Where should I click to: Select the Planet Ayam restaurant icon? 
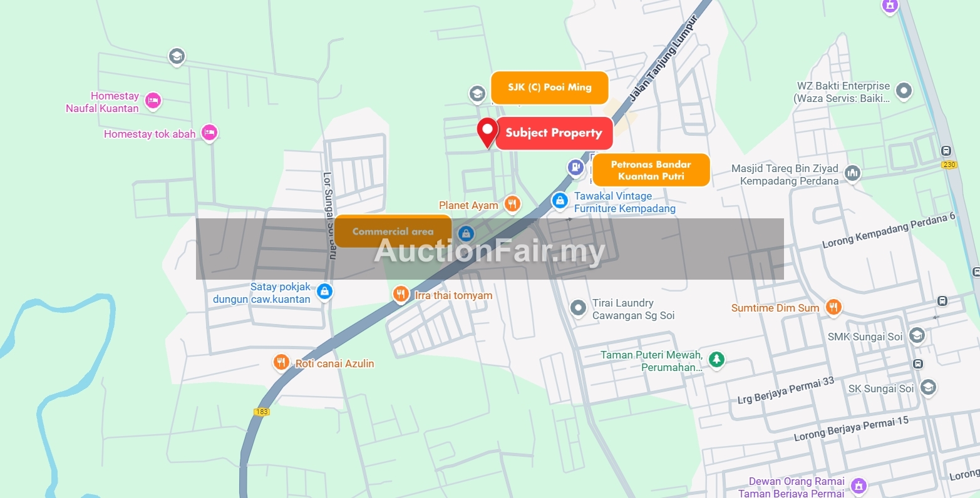512,204
